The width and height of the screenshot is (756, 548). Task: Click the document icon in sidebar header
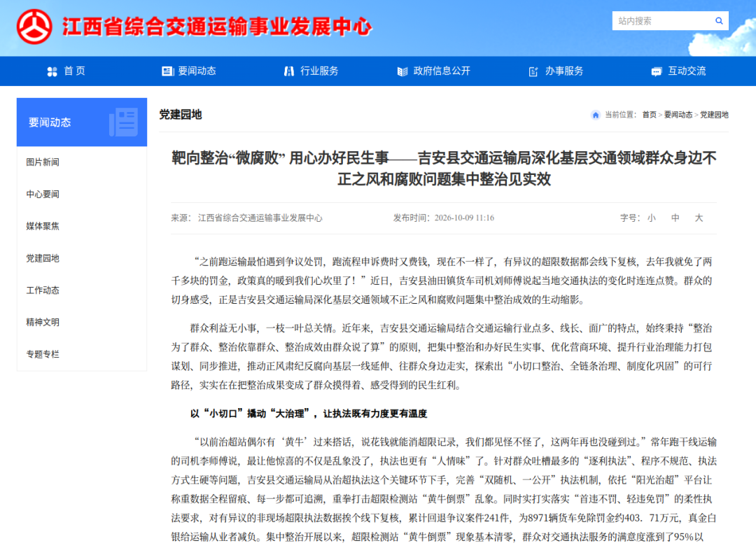click(x=124, y=122)
